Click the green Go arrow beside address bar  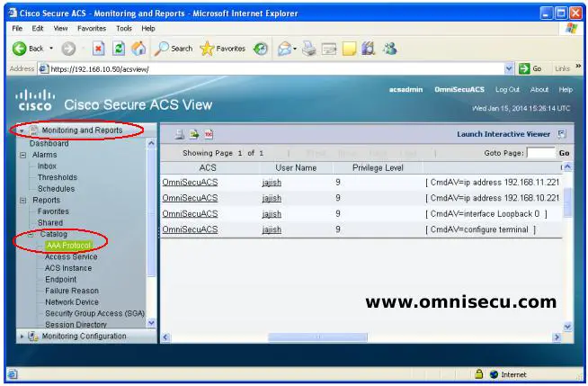tap(524, 68)
